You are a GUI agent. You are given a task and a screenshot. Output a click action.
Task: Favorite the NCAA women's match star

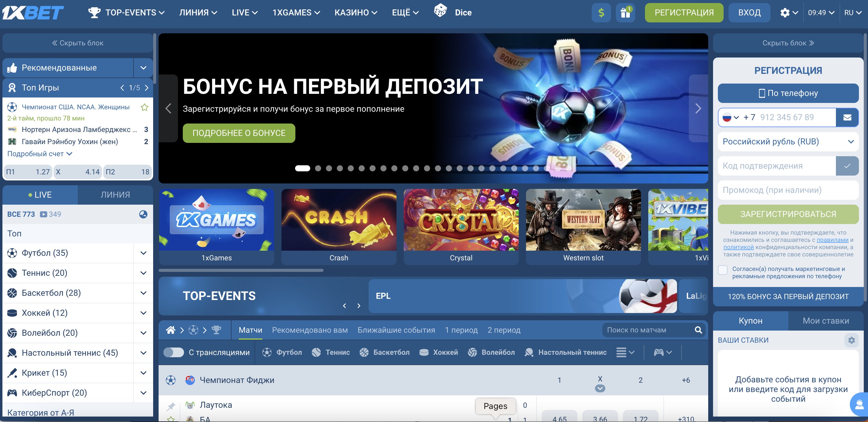(x=145, y=107)
